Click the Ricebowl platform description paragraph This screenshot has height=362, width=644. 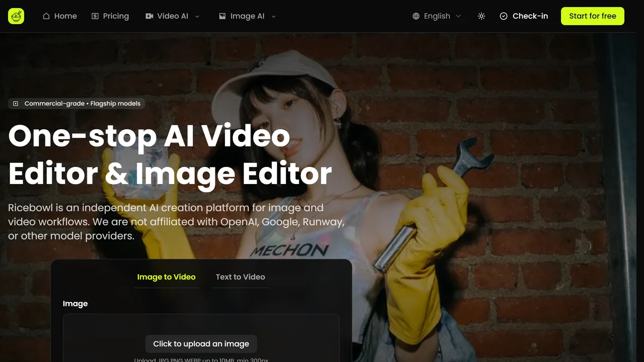pos(176,222)
